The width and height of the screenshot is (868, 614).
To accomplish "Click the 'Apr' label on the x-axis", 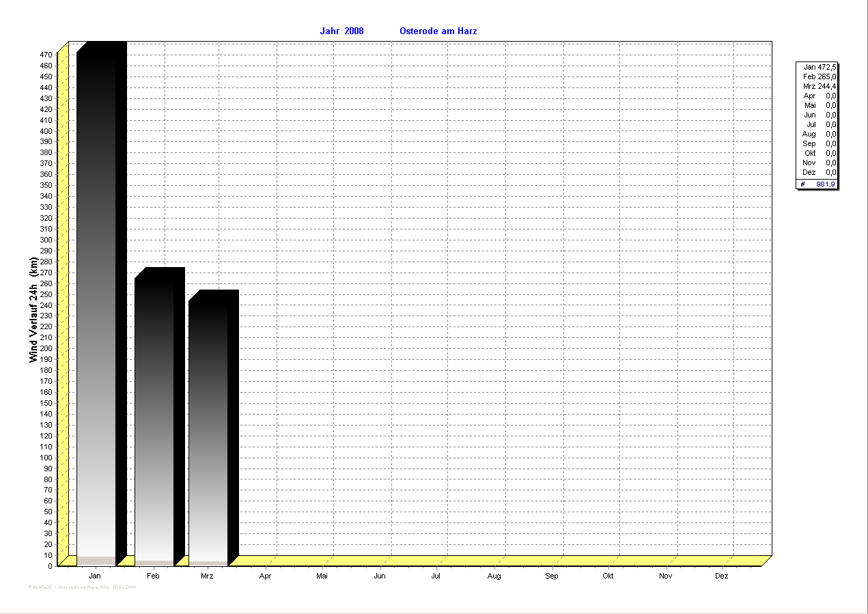I will [x=266, y=576].
